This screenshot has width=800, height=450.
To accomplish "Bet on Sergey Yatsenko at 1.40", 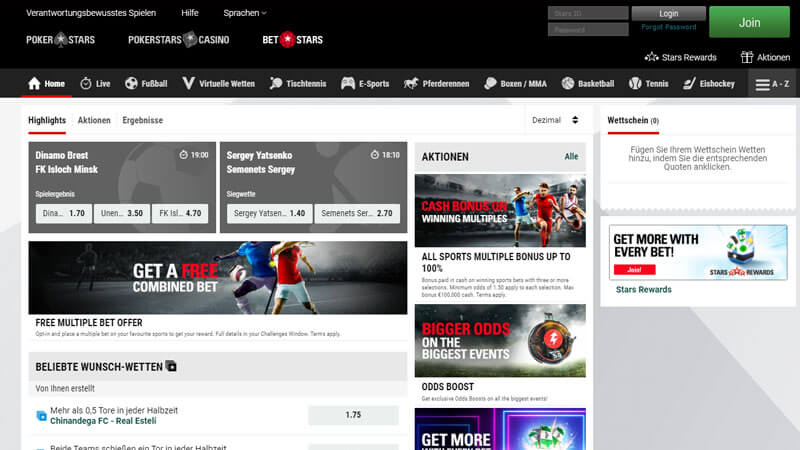I will (x=269, y=213).
